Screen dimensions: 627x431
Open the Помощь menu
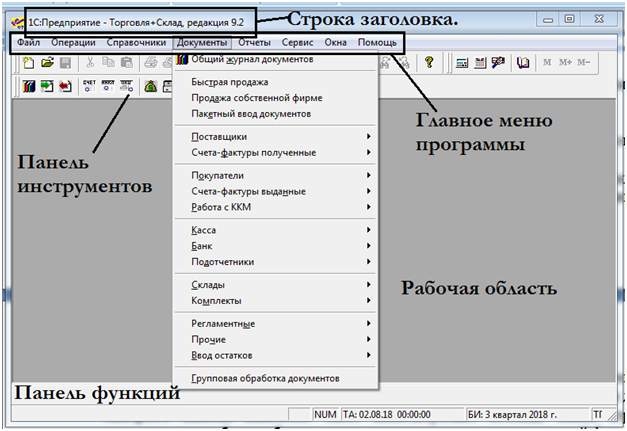(x=377, y=42)
